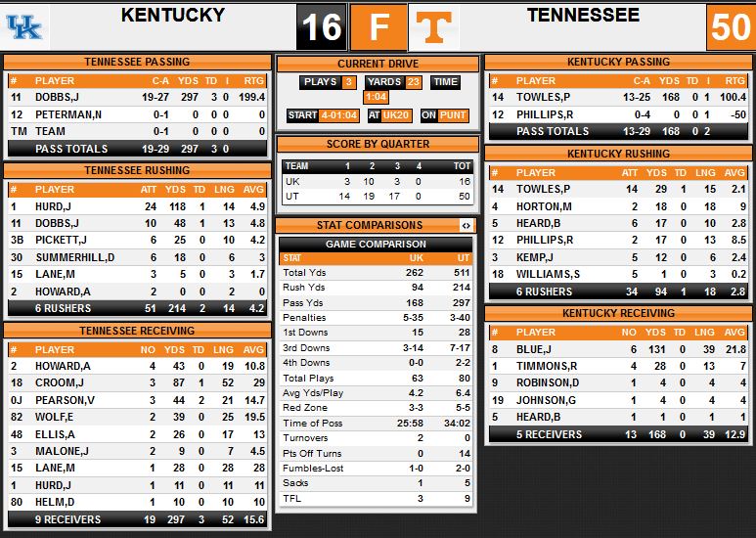Toggle the Stat Comparisons arrows button
The width and height of the screenshot is (756, 538).
(x=466, y=225)
